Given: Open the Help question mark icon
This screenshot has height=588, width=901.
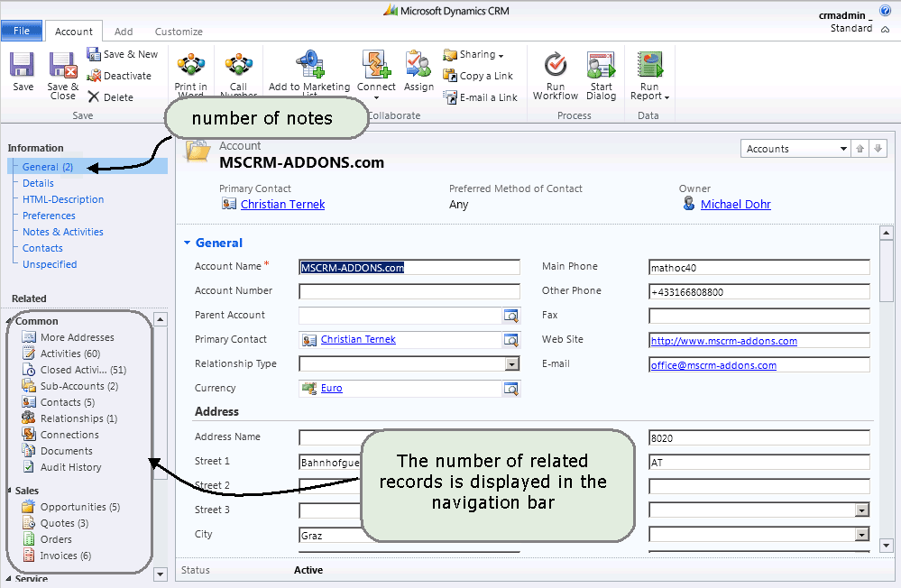Looking at the screenshot, I should (x=884, y=9).
